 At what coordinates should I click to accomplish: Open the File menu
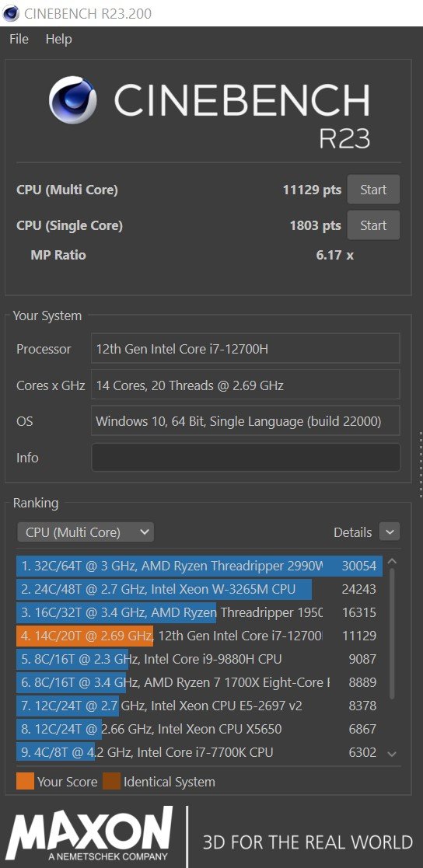19,40
